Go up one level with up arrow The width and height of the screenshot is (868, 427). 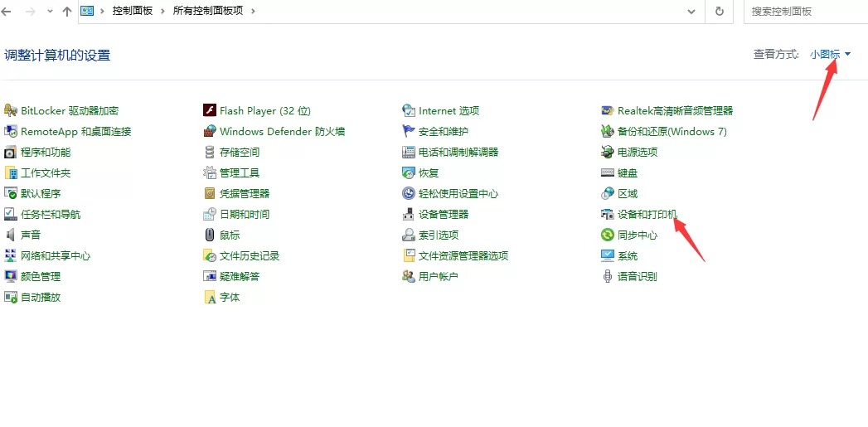pyautogui.click(x=67, y=11)
